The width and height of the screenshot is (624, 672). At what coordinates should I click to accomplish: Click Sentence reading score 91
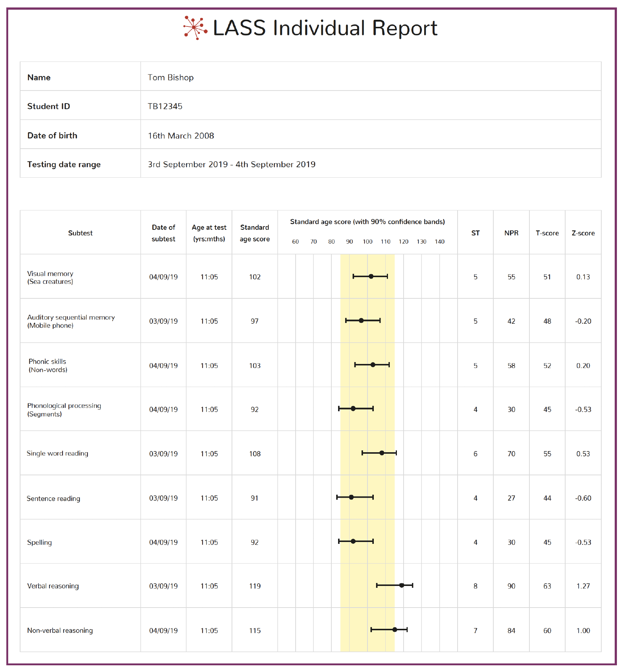click(x=255, y=498)
